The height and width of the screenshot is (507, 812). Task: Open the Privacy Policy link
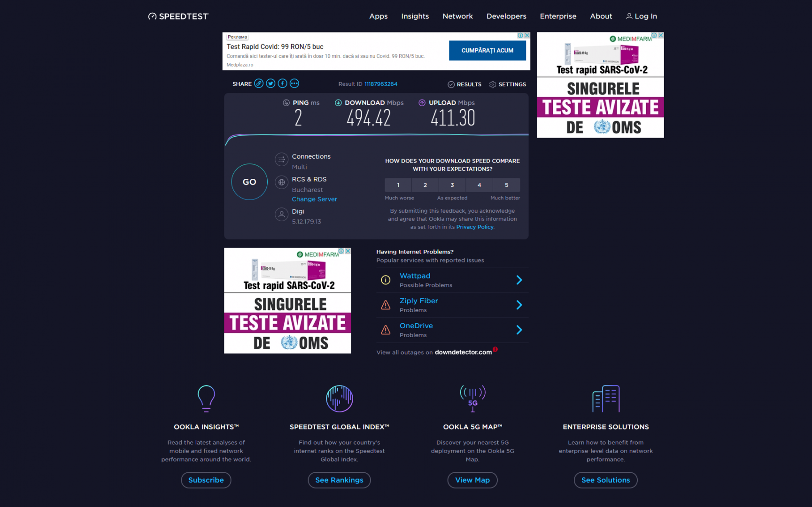(475, 227)
